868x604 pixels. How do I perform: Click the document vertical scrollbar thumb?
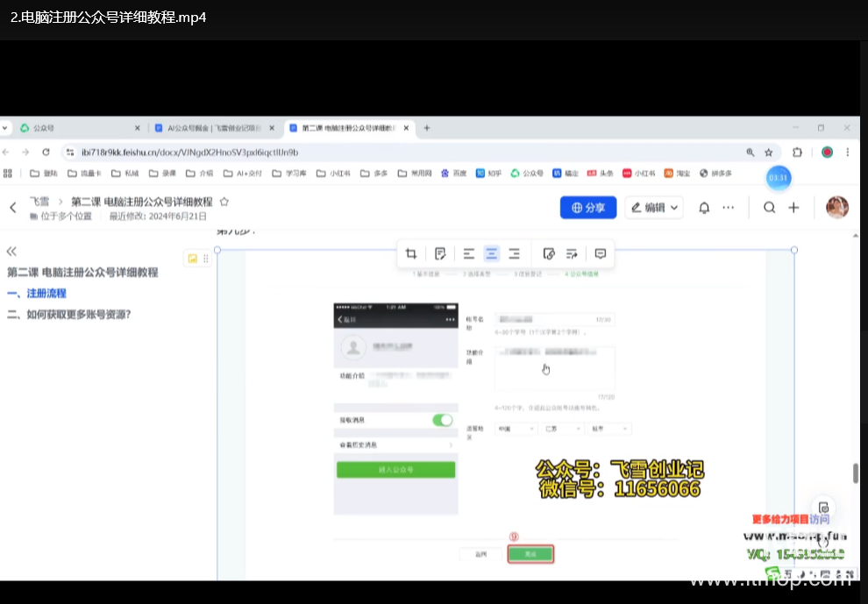[856, 473]
